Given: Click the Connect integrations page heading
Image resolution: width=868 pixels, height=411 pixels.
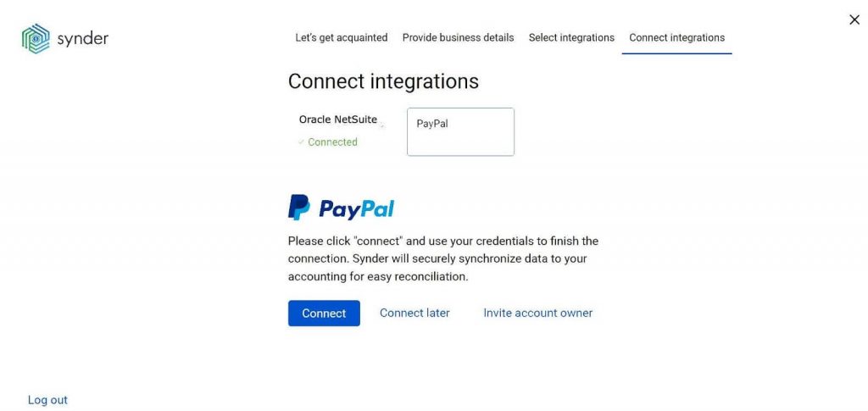Looking at the screenshot, I should click(x=383, y=81).
